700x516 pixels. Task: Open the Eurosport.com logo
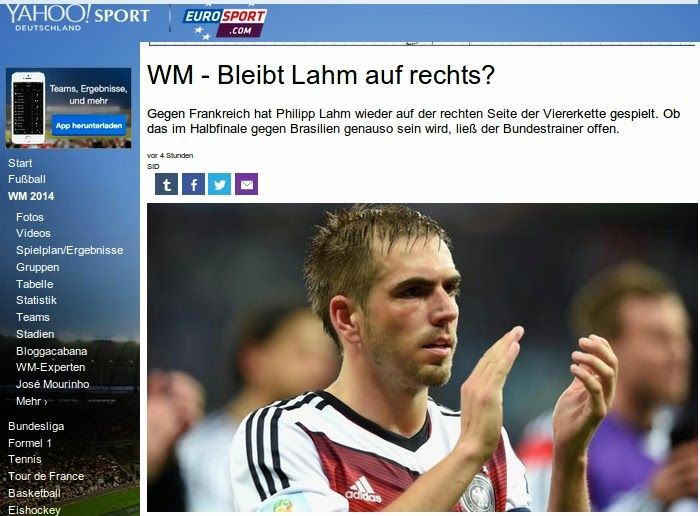coord(225,23)
